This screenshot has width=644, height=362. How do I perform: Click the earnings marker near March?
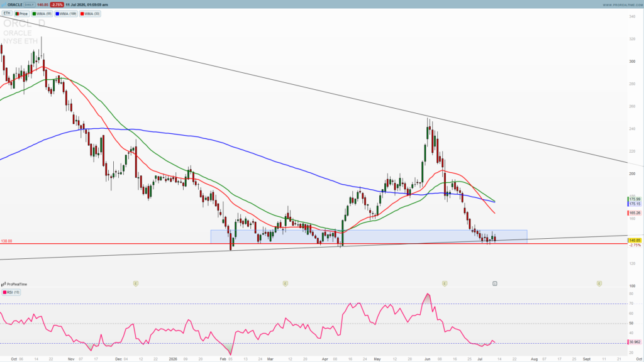[286, 283]
